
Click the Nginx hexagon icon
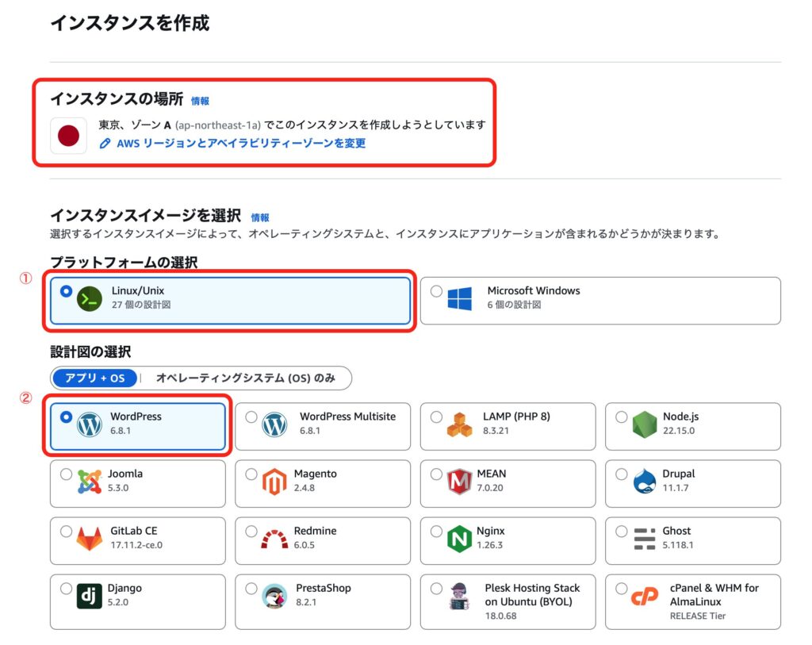click(x=460, y=539)
